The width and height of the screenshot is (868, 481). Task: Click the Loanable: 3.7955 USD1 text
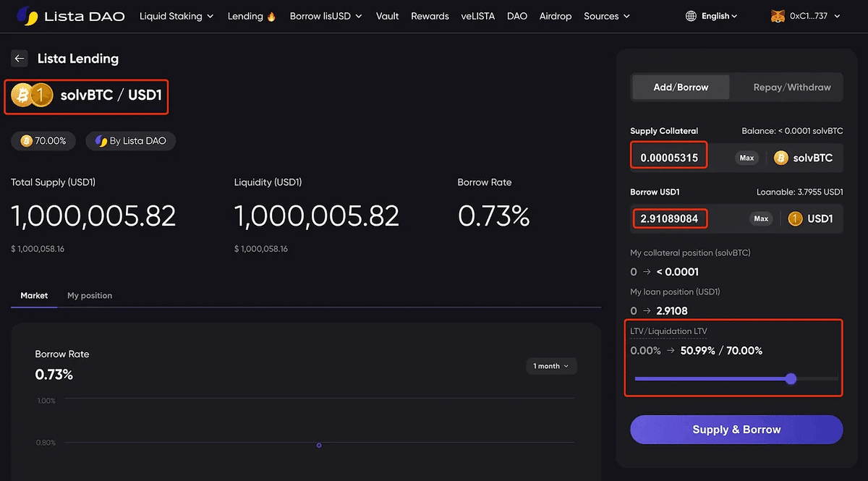(x=799, y=192)
